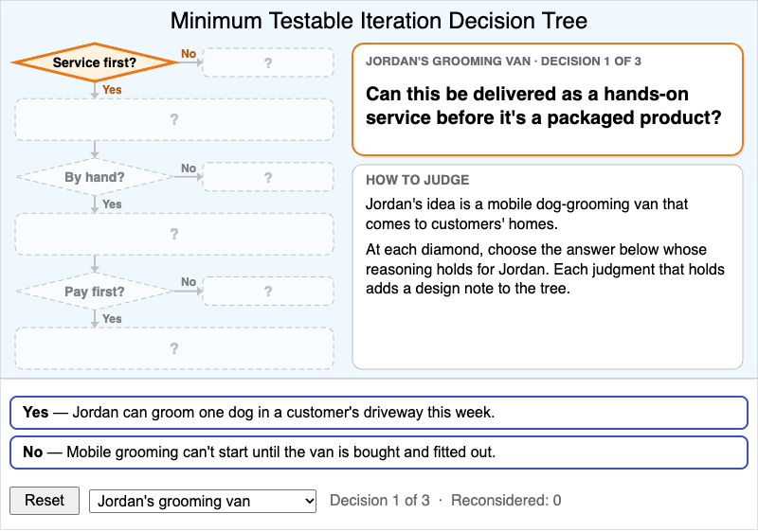Image resolution: width=758 pixels, height=532 pixels.
Task: Click the question 'Can this be delivered as a hands-on service'
Action: (x=543, y=106)
